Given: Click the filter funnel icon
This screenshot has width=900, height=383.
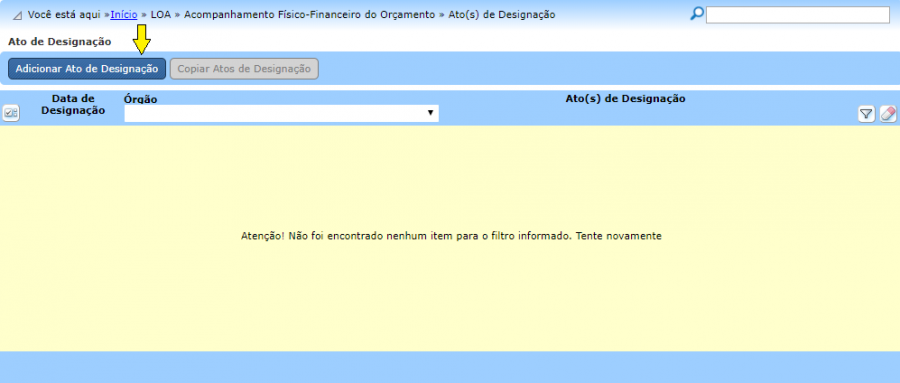Looking at the screenshot, I should coord(866,114).
